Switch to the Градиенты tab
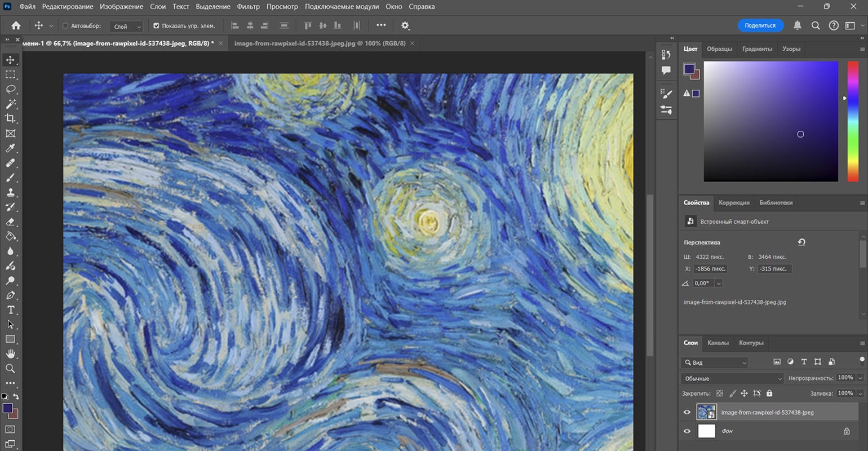 click(x=757, y=49)
